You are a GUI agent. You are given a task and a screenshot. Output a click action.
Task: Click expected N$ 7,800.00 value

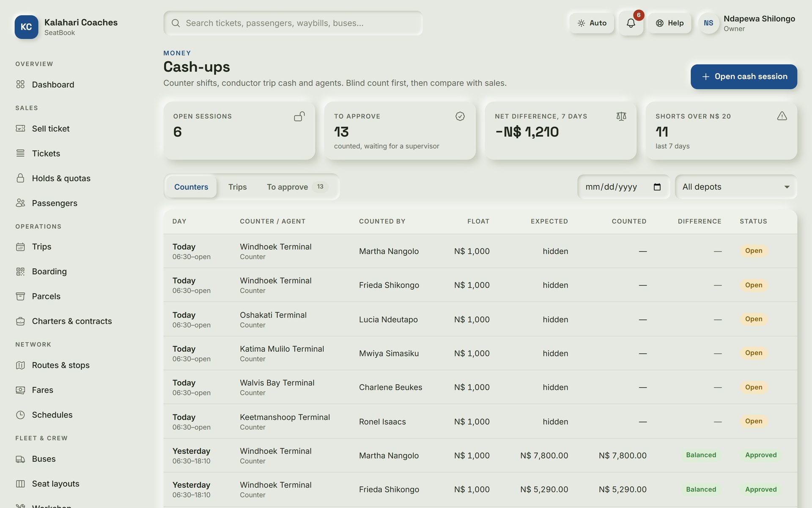pyautogui.click(x=544, y=456)
